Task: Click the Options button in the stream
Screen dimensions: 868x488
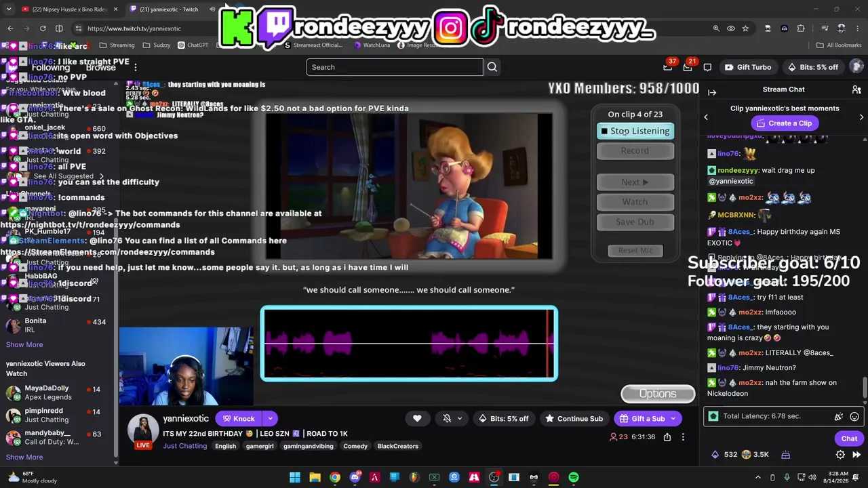Action: (658, 394)
